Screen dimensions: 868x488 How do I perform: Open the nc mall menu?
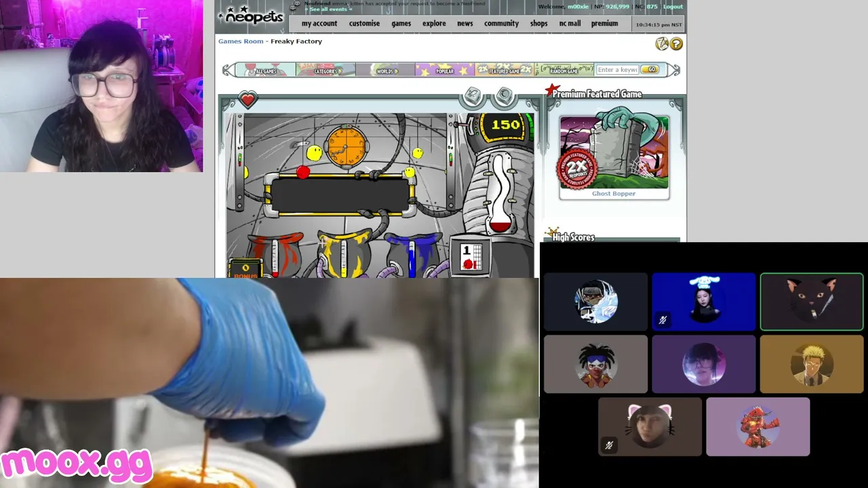(570, 23)
